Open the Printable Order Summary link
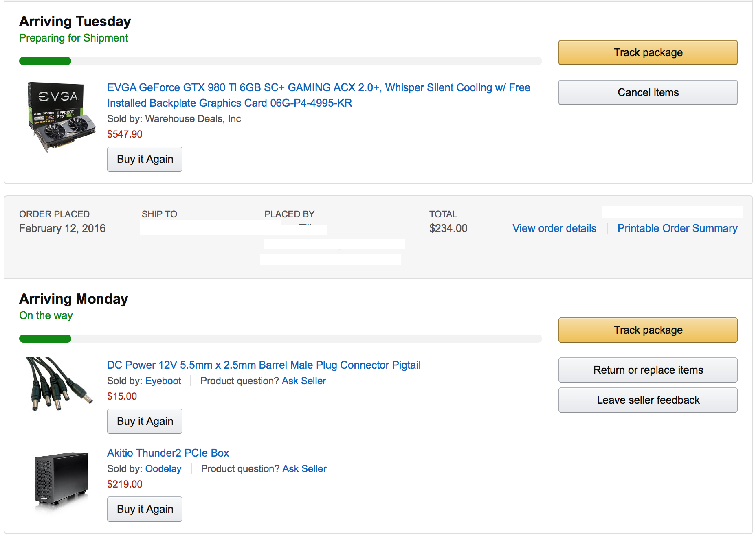Screen dimensions: 756x538 [x=677, y=228]
